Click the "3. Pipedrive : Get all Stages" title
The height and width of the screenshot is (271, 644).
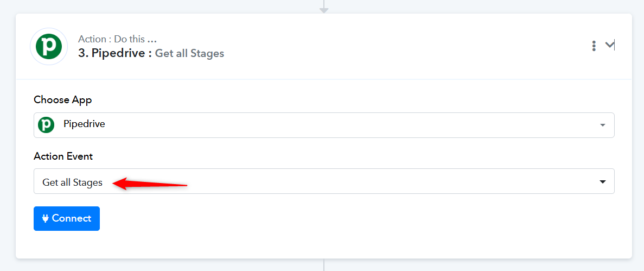coord(151,53)
